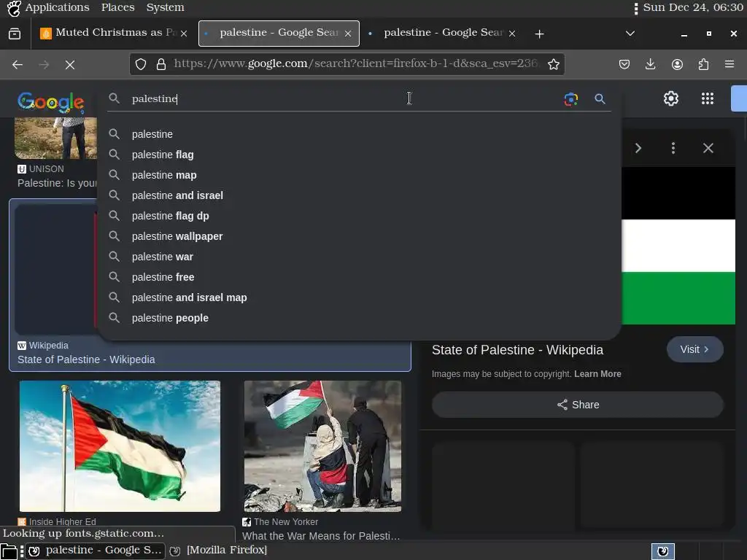Select suggestion "palestine map"
This screenshot has width=747, height=560.
coord(360,175)
